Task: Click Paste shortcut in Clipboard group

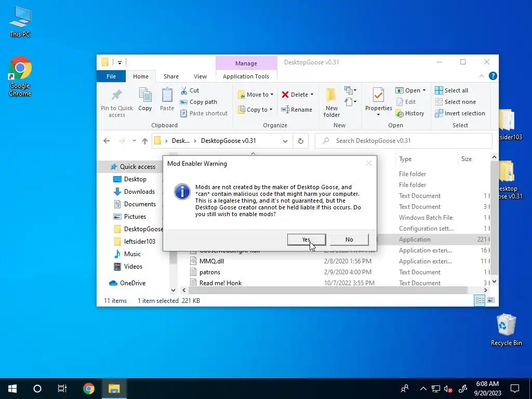Action: coord(204,113)
